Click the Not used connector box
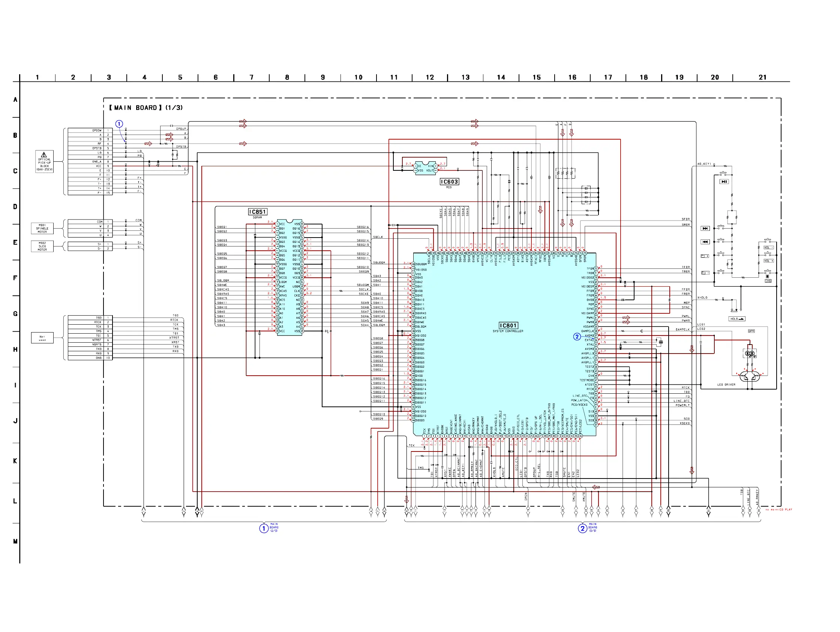The image size is (840, 632). 42,338
